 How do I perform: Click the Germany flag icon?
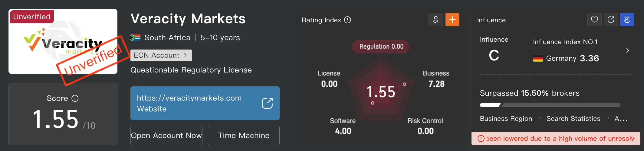pyautogui.click(x=538, y=59)
